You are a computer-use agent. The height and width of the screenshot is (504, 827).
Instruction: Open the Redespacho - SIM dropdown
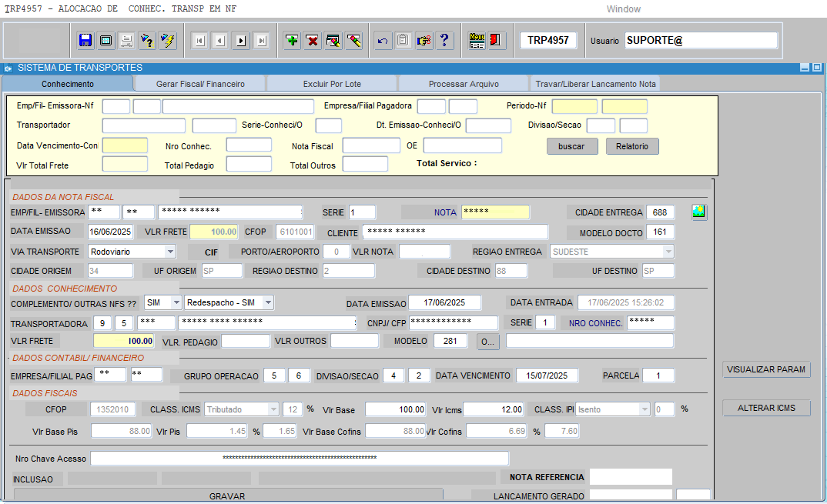(x=267, y=303)
